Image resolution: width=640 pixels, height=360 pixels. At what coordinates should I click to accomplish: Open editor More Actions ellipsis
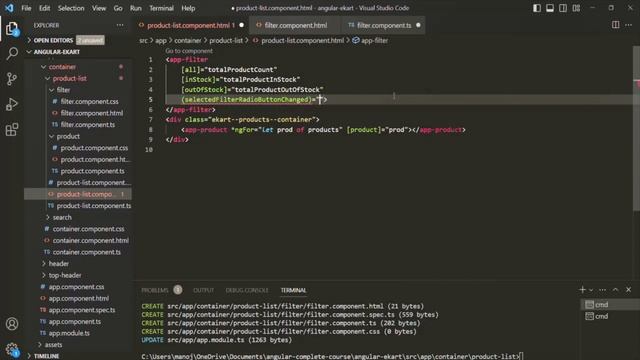pyautogui.click(x=629, y=25)
